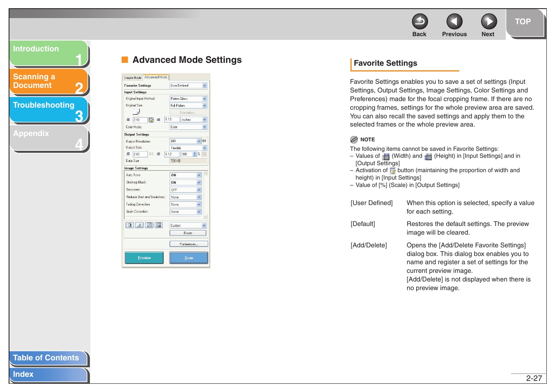Image resolution: width=555 pixels, height=392 pixels.
Task: Open the Unsharp Mask ON dropdown
Action: point(186,182)
